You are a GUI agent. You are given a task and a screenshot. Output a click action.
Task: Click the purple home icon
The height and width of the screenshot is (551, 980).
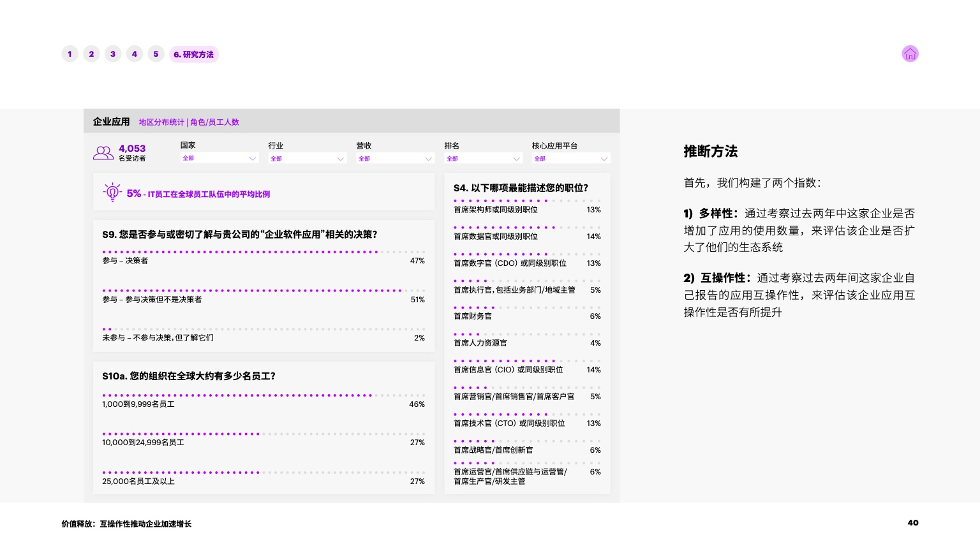pyautogui.click(x=910, y=54)
